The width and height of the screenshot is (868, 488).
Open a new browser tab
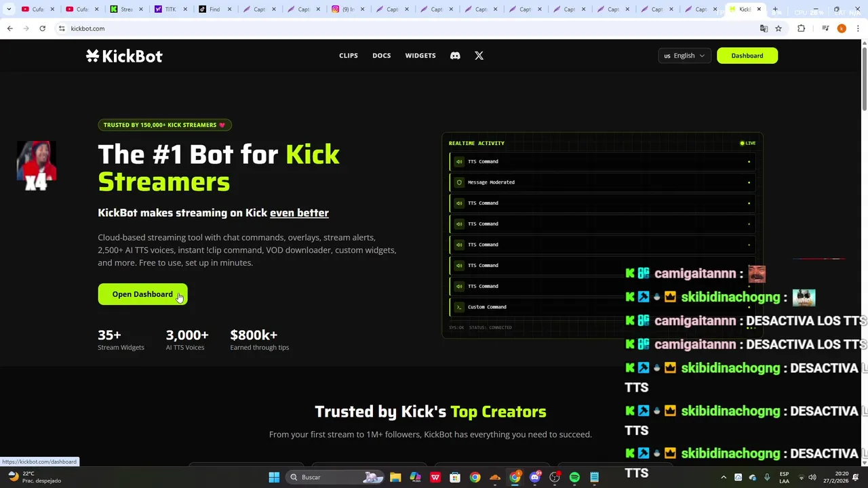coord(775,9)
